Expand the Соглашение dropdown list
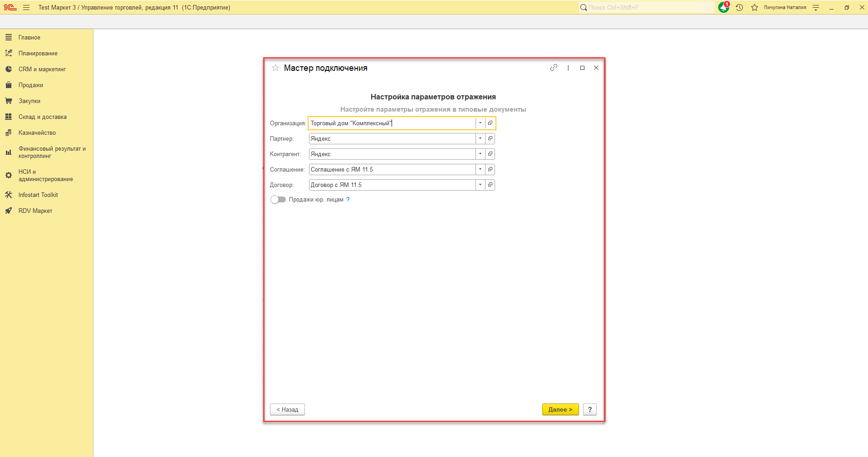 [x=480, y=169]
